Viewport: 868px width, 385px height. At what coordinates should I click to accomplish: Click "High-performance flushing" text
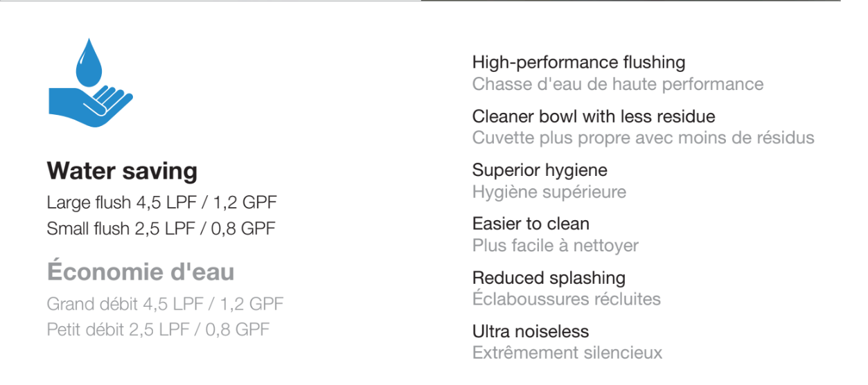tap(578, 62)
